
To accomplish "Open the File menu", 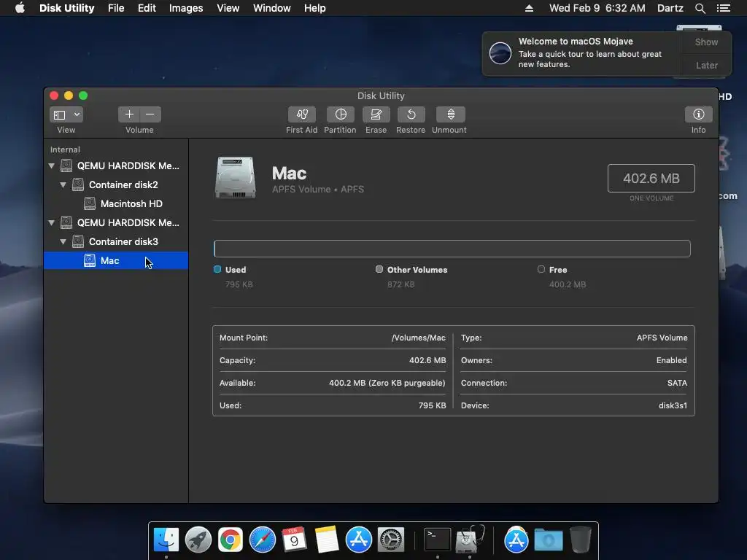I will [116, 8].
